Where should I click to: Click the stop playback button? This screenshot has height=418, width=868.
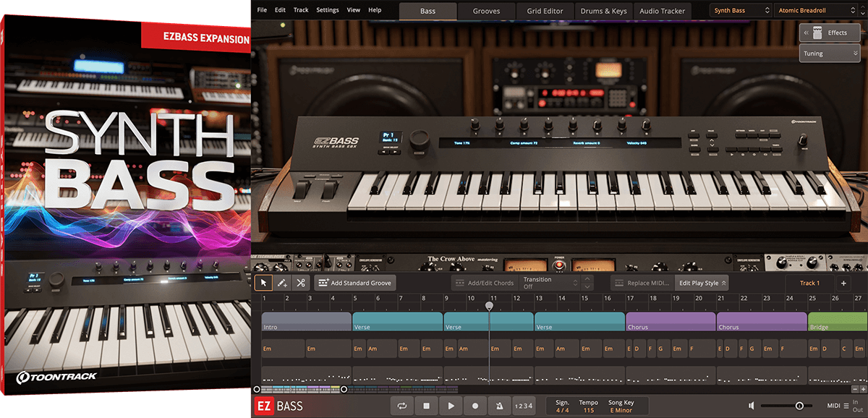click(x=427, y=406)
